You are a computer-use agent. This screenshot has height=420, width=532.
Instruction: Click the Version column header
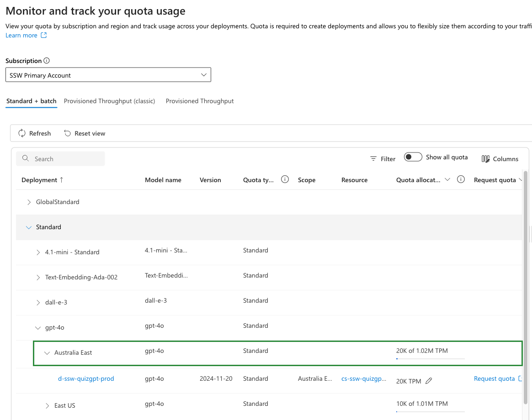210,180
